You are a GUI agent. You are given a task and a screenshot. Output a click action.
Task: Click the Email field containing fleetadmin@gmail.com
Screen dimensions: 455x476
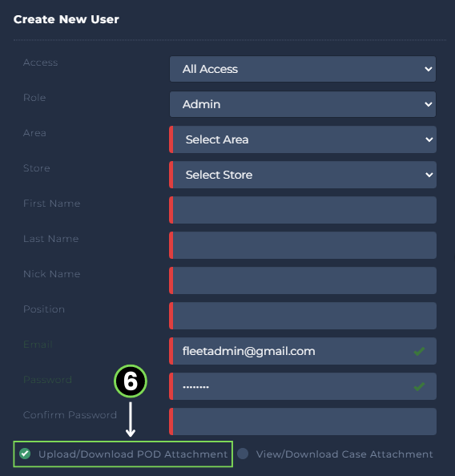coord(303,351)
